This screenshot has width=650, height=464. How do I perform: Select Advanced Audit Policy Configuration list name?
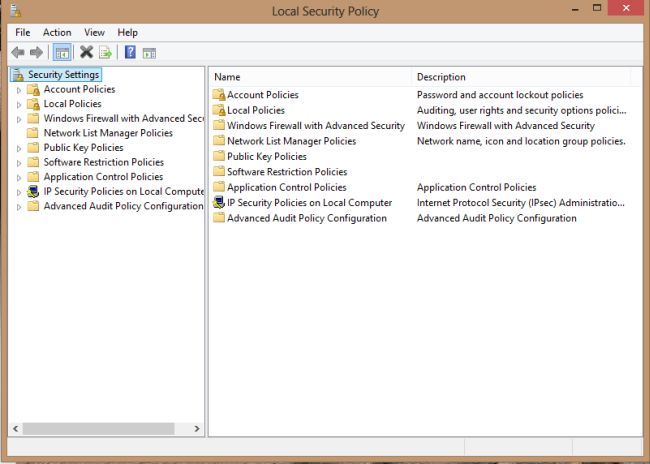307,218
